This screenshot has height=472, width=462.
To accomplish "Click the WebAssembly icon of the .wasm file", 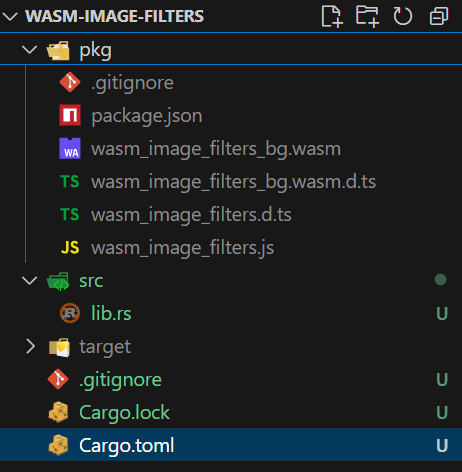I will (70, 148).
